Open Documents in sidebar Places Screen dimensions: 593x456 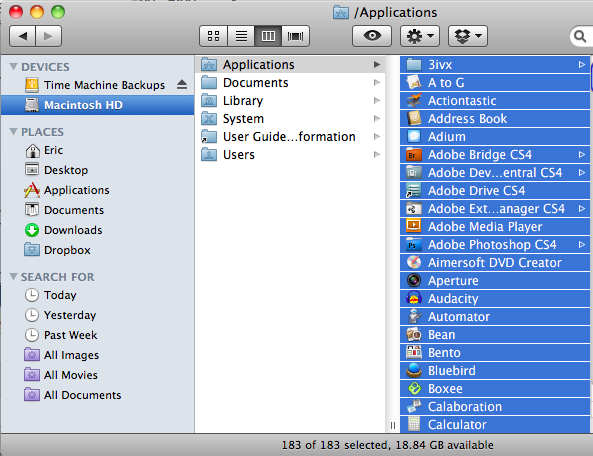click(98, 210)
